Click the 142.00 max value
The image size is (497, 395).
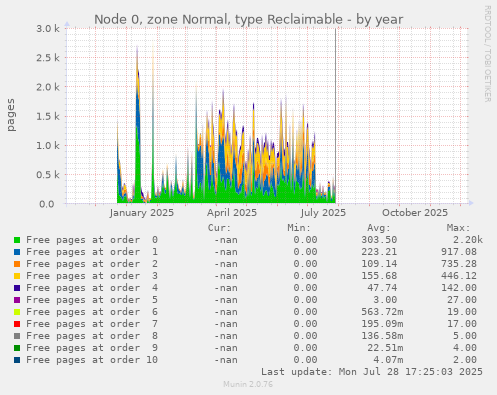point(459,288)
